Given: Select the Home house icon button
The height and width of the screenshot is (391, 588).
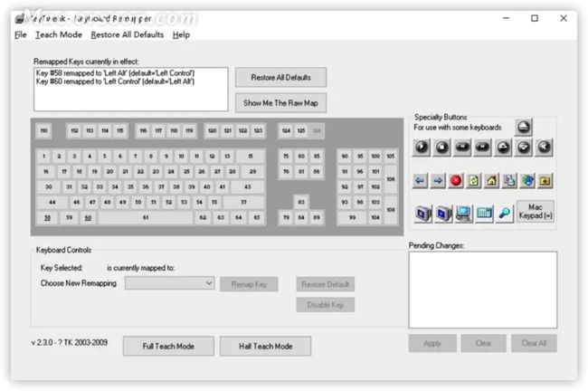Looking at the screenshot, I should [491, 181].
